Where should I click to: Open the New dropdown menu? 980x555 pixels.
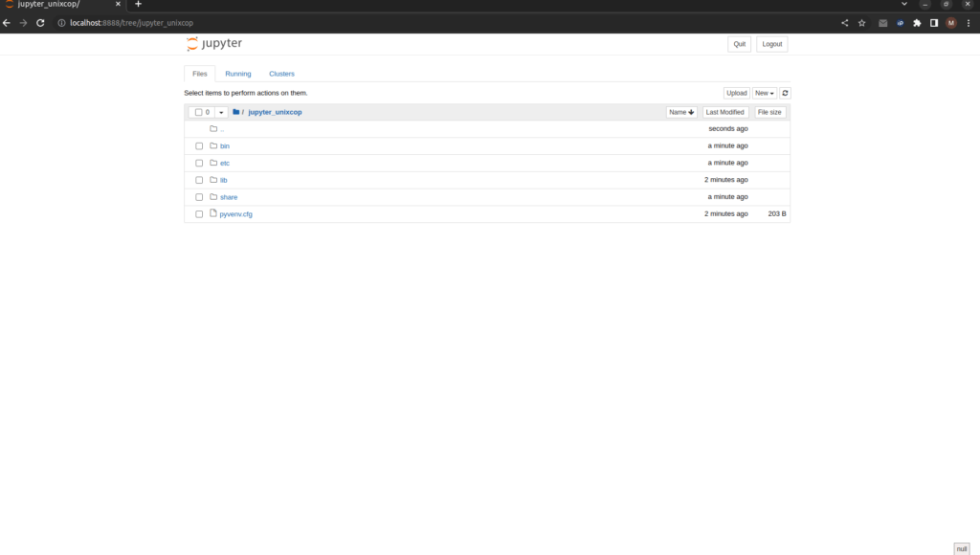tap(765, 93)
